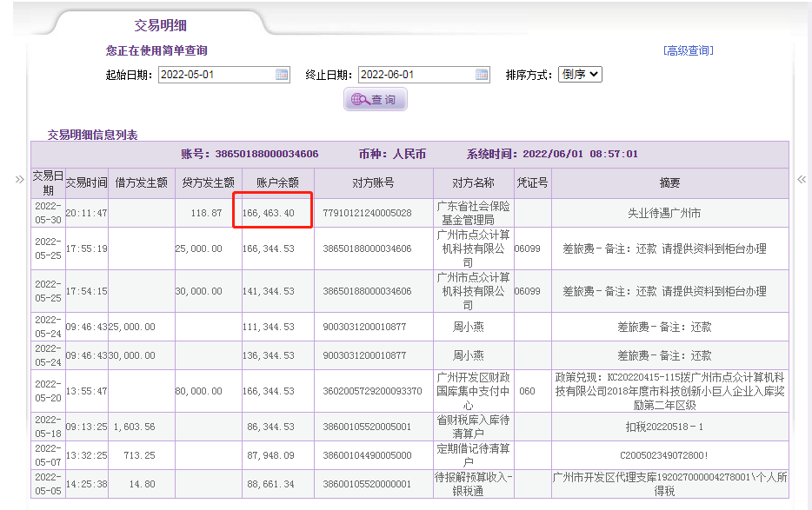
Task: Click the balance 136,344.53 cell
Action: [277, 355]
